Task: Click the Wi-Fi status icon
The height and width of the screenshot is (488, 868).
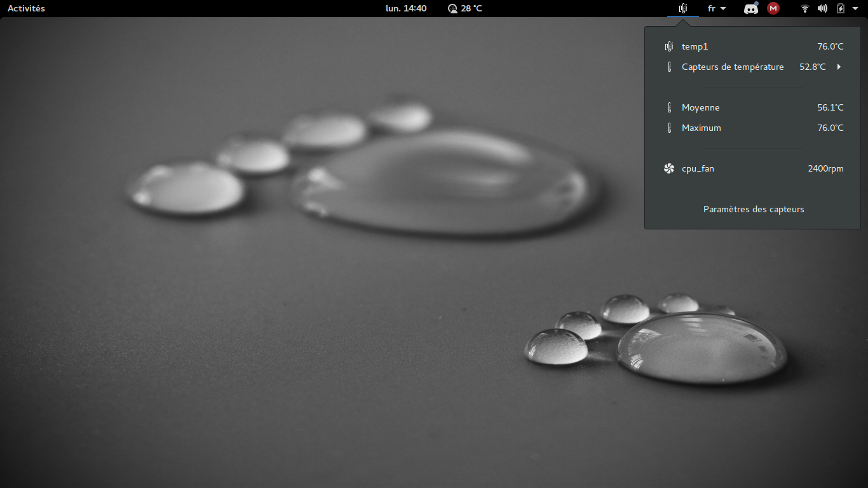Action: point(805,8)
